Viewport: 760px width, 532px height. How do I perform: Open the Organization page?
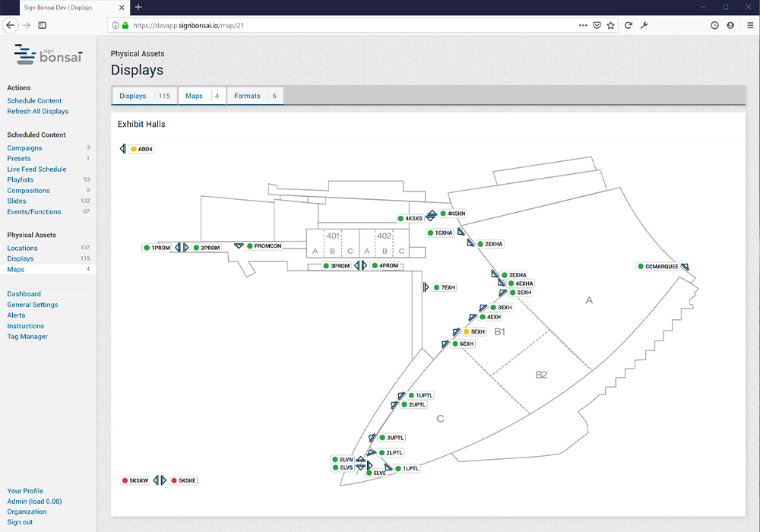point(27,512)
